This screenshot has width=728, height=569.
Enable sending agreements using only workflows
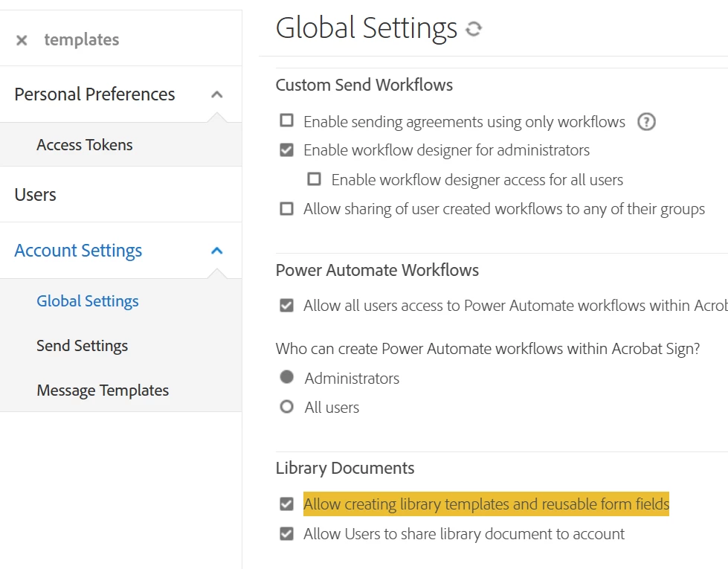click(x=286, y=121)
